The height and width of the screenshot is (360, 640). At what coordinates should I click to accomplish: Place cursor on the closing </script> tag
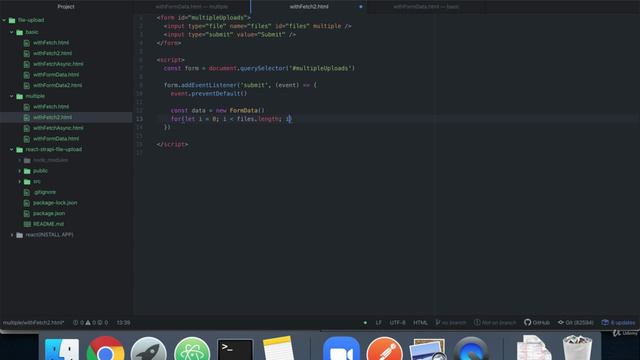172,144
